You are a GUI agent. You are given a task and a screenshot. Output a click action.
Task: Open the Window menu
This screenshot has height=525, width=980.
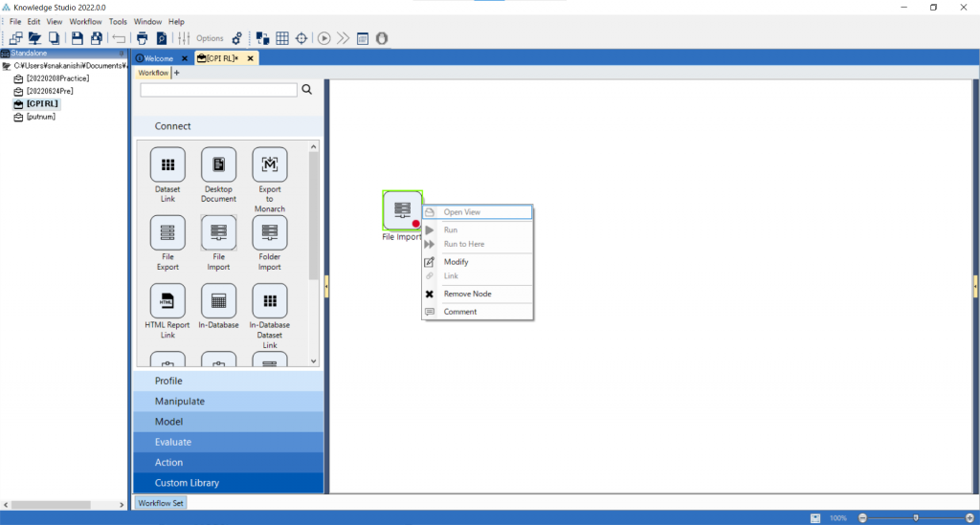pyautogui.click(x=147, y=21)
